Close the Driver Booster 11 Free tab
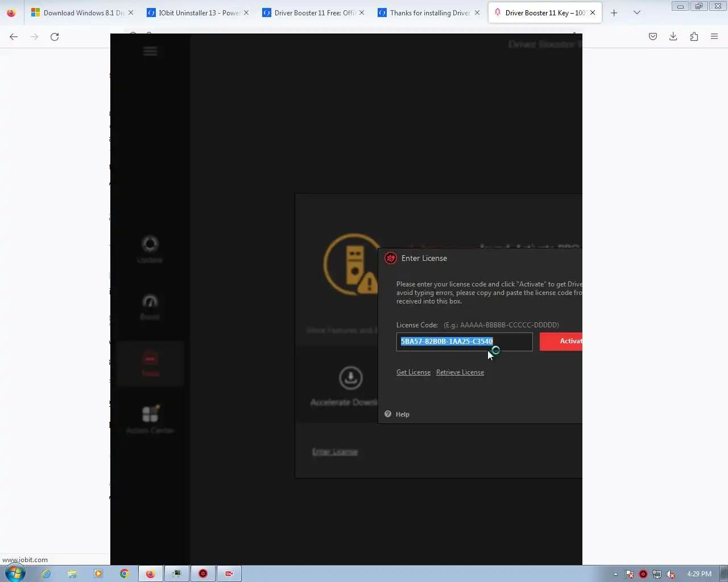The width and height of the screenshot is (728, 582). tap(362, 13)
